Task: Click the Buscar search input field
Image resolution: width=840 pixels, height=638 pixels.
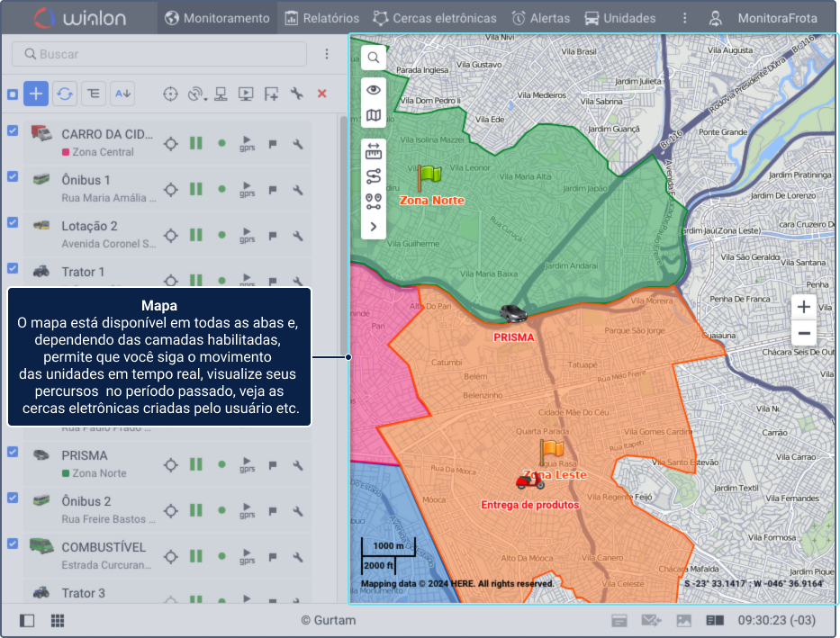Action: [162, 54]
